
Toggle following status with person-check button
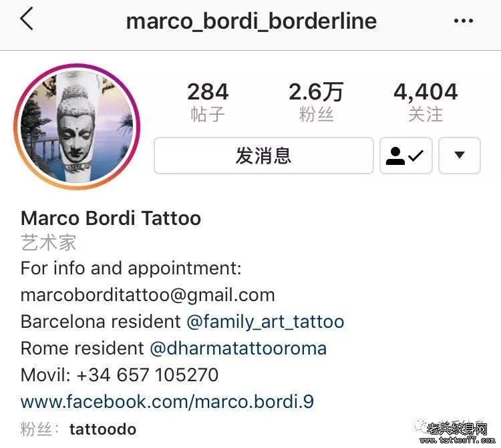click(x=405, y=156)
